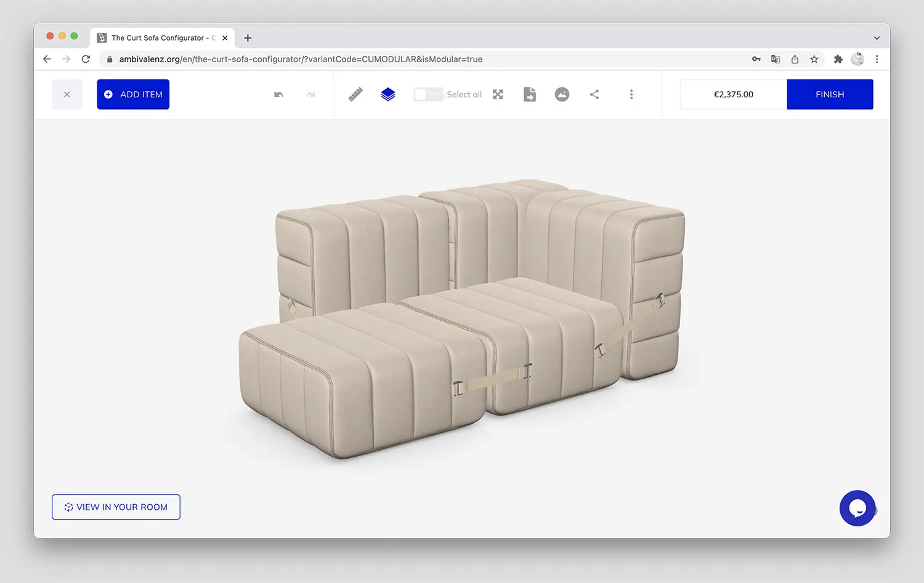Click VIEW IN YOUR ROOM button
This screenshot has height=583, width=924.
[116, 507]
